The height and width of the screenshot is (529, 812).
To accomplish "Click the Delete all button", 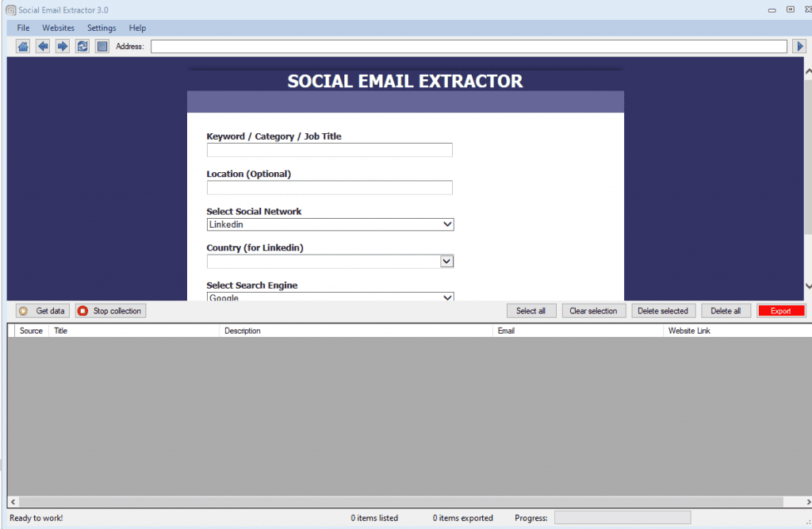I will [726, 311].
